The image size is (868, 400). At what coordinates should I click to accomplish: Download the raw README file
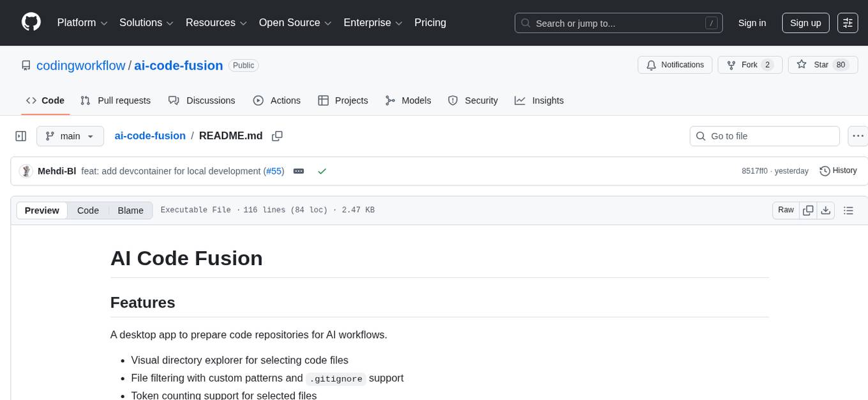click(x=826, y=210)
